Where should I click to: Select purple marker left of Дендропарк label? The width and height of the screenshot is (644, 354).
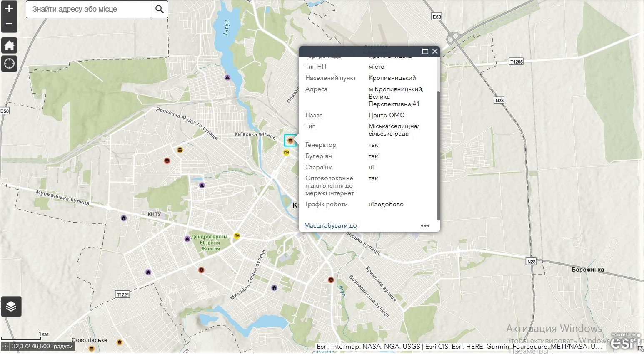click(187, 239)
